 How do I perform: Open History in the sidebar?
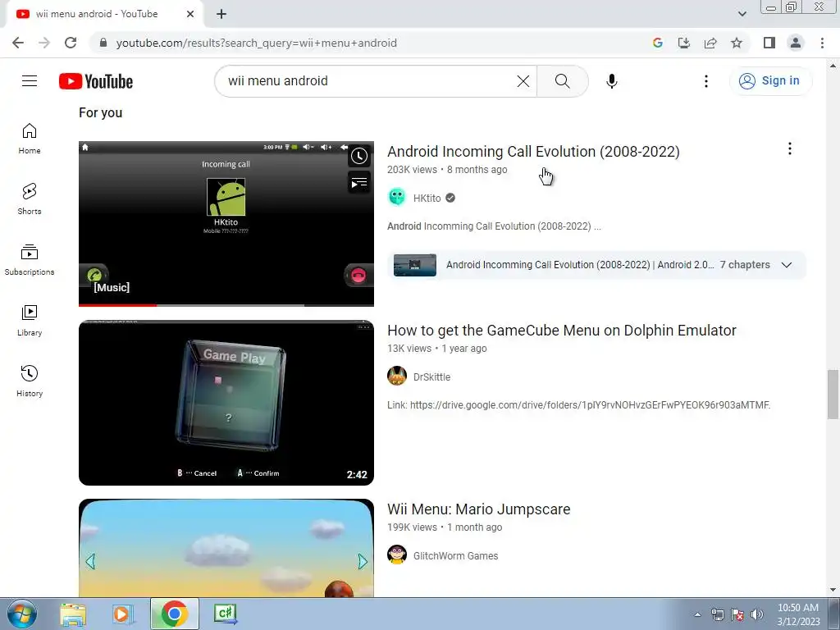30,381
